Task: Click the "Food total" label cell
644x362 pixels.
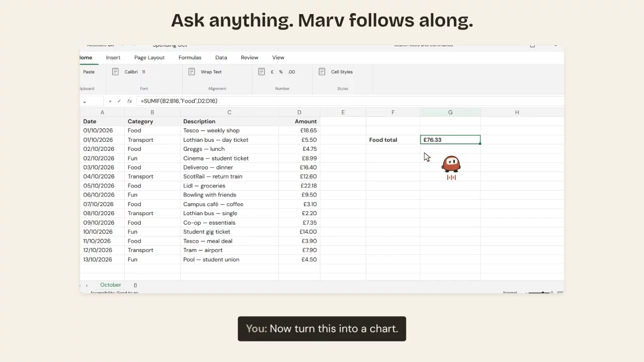Action: [x=393, y=140]
